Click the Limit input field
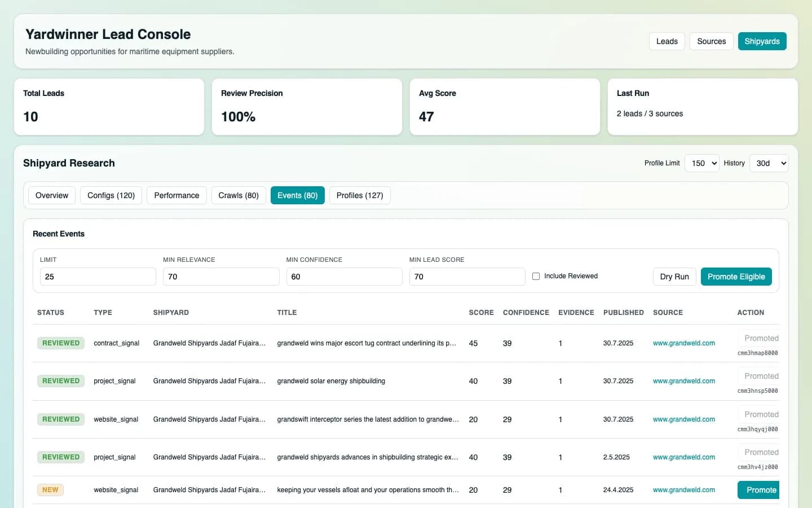The image size is (812, 508). [98, 277]
